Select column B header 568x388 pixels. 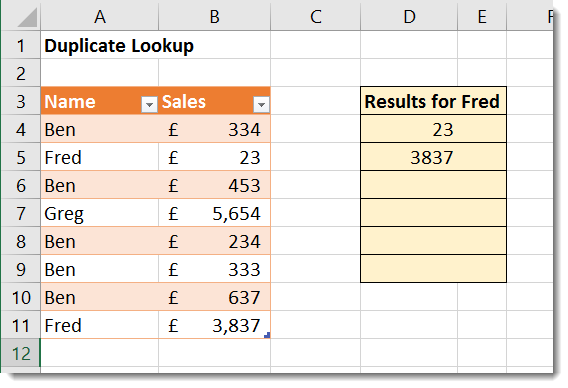pos(214,16)
